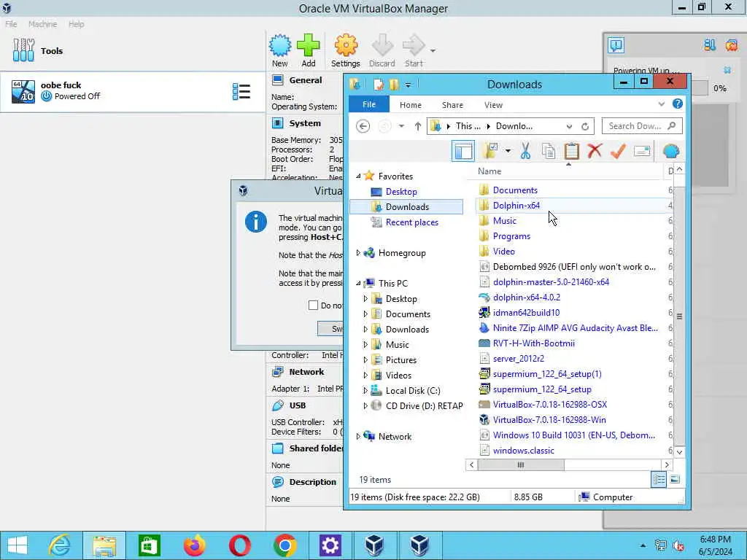747x560 pixels.
Task: Click the Copy icon in Downloads toolbar
Action: [549, 151]
